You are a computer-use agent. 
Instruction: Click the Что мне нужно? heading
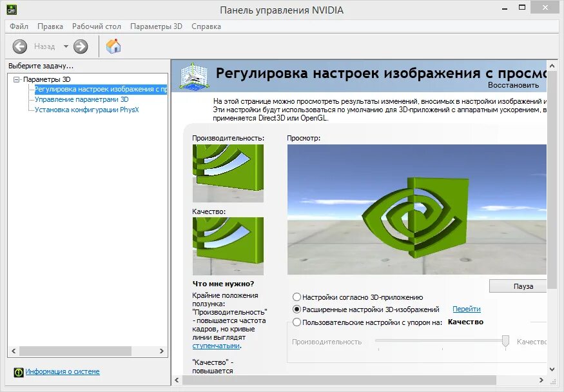click(x=224, y=284)
